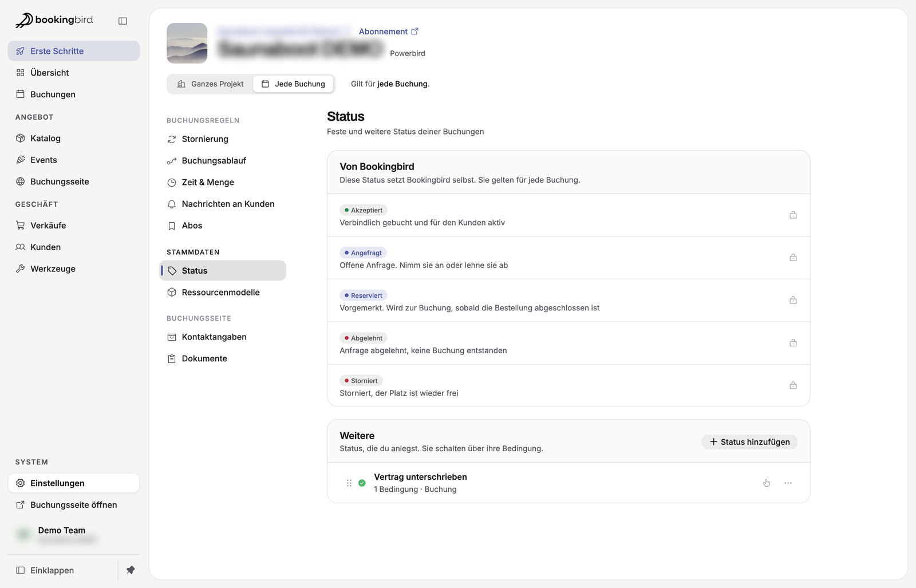The image size is (916, 588).
Task: Click the bookingbird logo
Action: click(x=54, y=20)
